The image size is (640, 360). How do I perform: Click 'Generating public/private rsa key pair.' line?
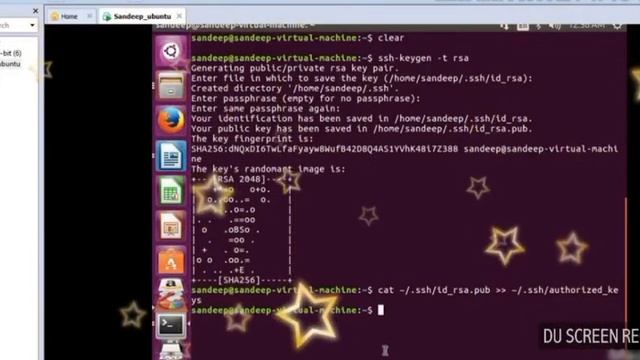pos(294,68)
